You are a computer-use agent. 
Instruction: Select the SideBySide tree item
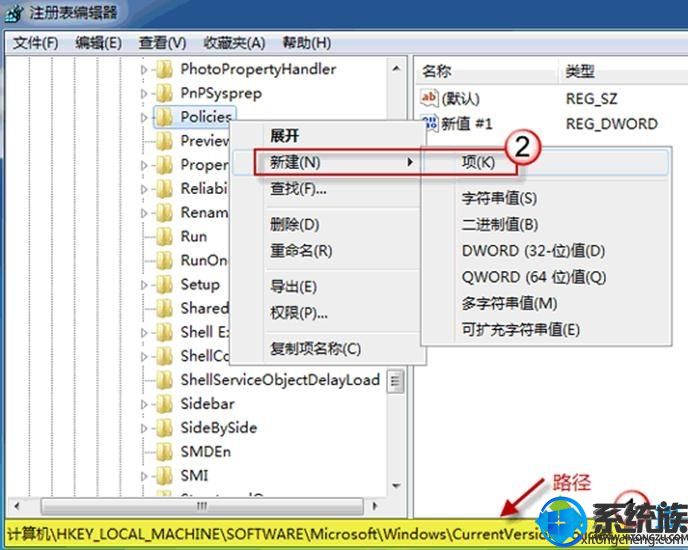pyautogui.click(x=219, y=427)
